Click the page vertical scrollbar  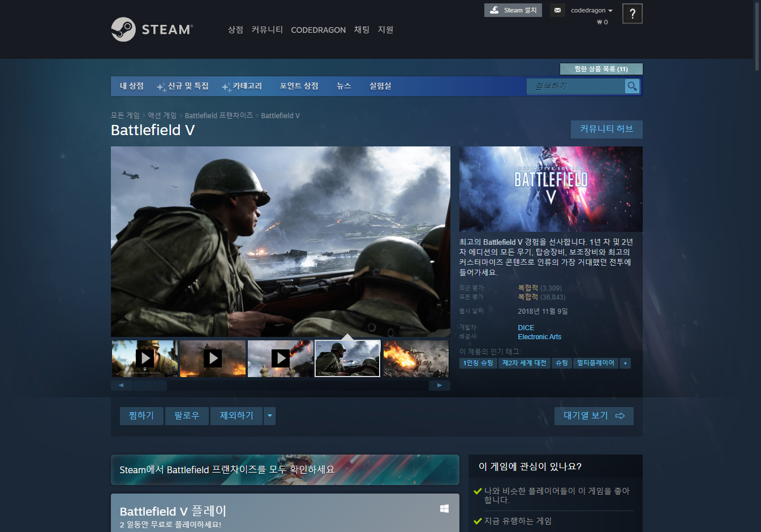click(x=757, y=37)
